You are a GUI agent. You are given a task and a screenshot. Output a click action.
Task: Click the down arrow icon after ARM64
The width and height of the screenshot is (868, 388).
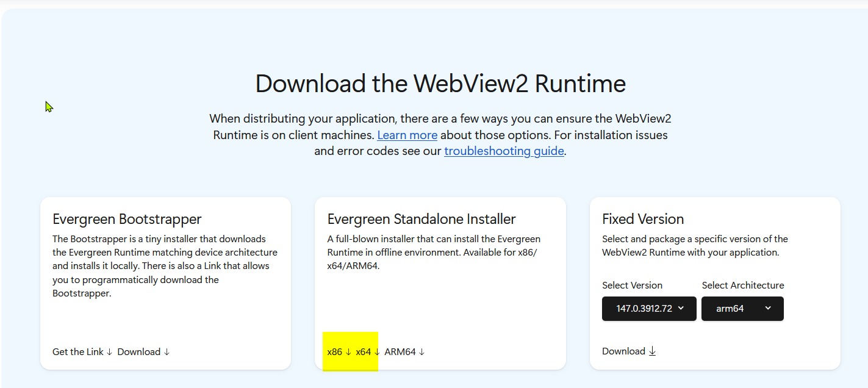tap(421, 352)
